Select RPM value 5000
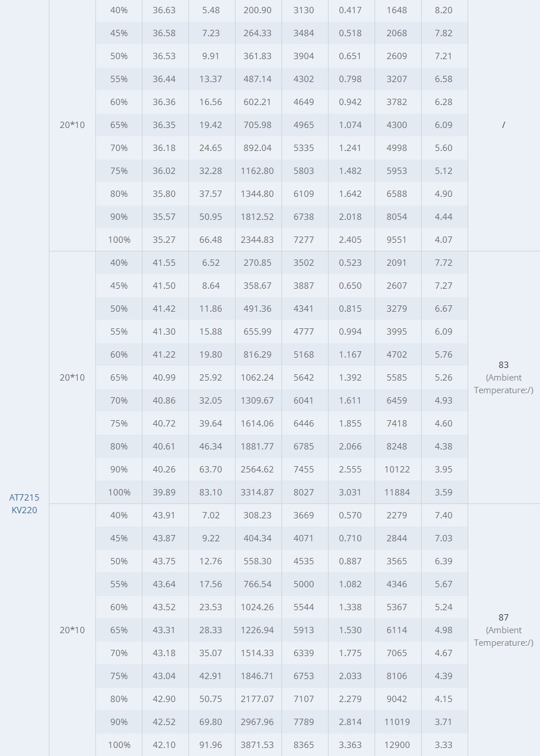540x756 pixels. [x=304, y=584]
